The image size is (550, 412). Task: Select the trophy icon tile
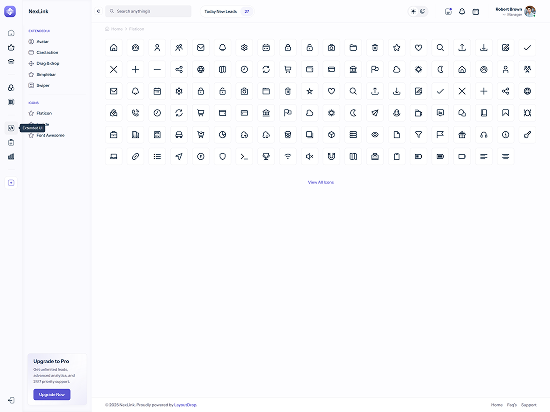point(266,156)
